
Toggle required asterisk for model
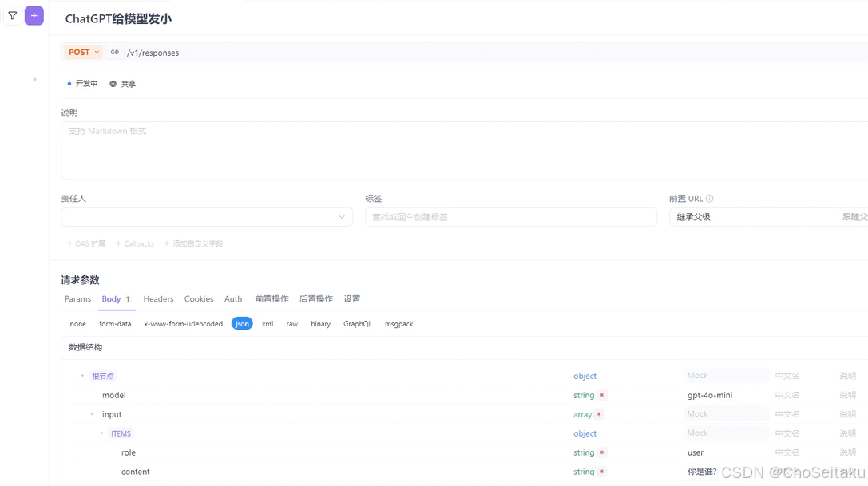[x=602, y=395]
